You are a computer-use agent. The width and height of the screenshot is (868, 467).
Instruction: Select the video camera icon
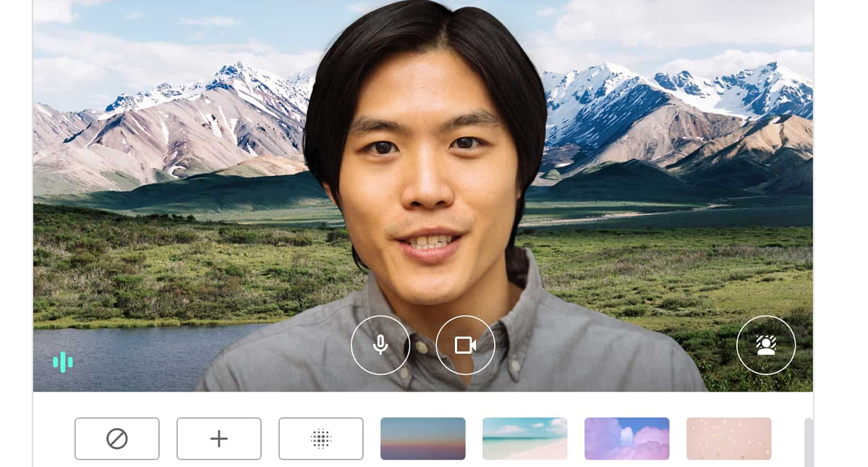point(465,345)
